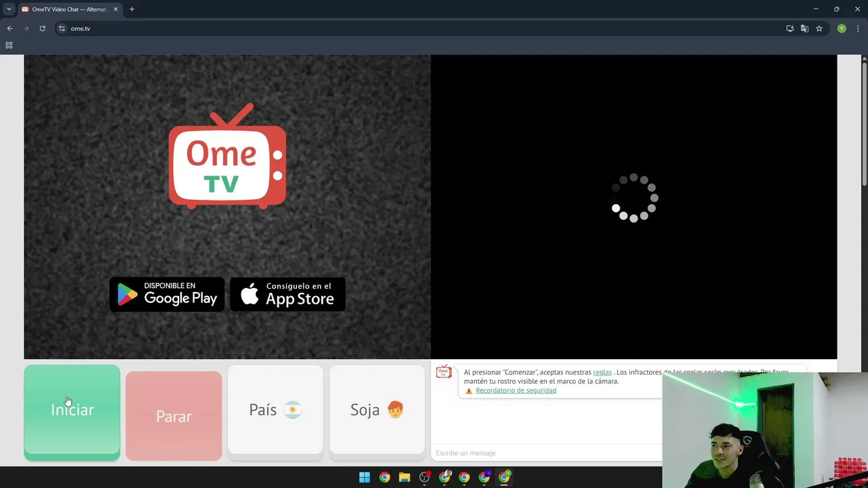Open the apps grid in bookmarks bar
The height and width of the screenshot is (488, 868).
coord(9,45)
